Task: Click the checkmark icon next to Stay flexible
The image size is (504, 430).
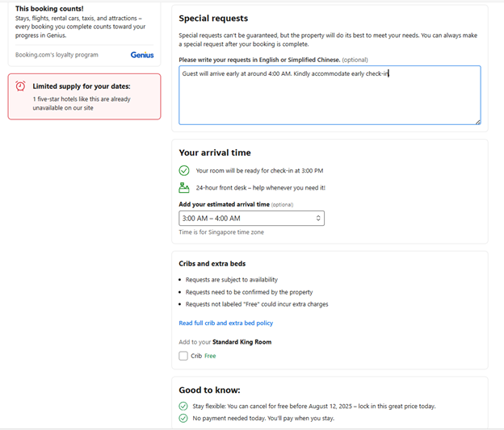Action: click(183, 407)
